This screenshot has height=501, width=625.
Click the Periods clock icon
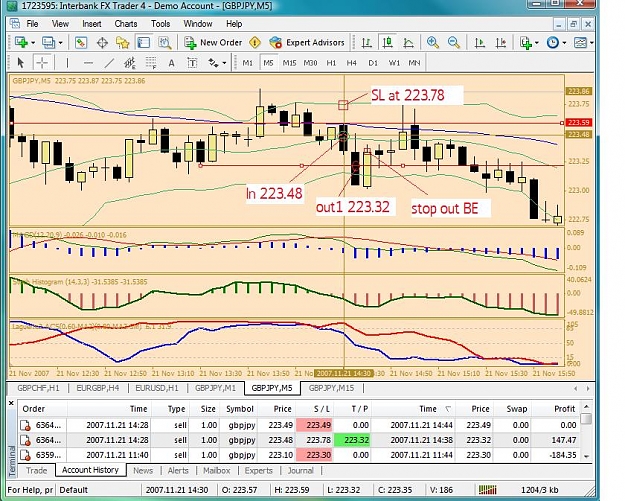tap(553, 43)
